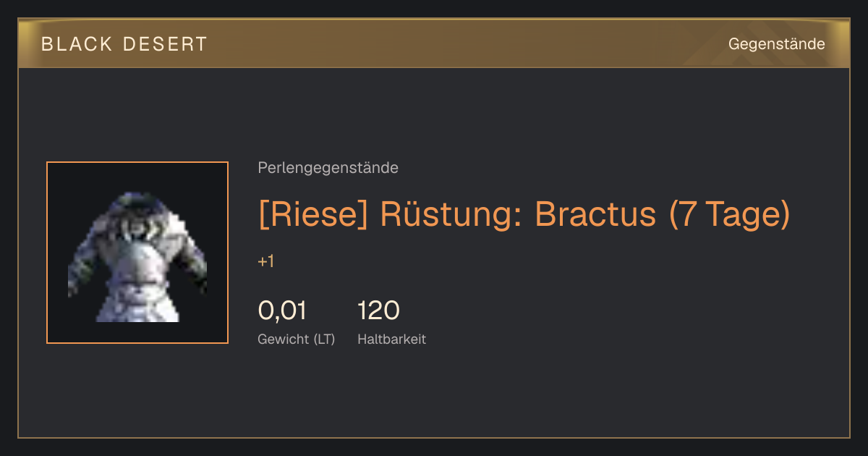Click the (LT) weight unit
Viewport: 868px width, 456px height.
(x=324, y=339)
